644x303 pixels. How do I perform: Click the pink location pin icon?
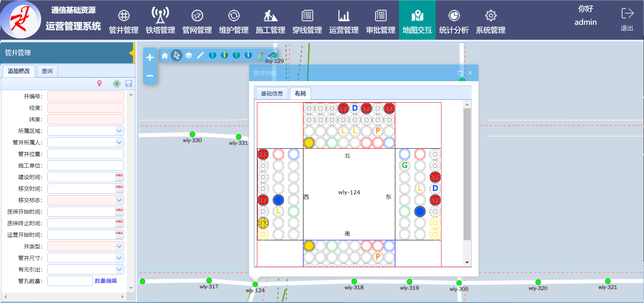[100, 84]
